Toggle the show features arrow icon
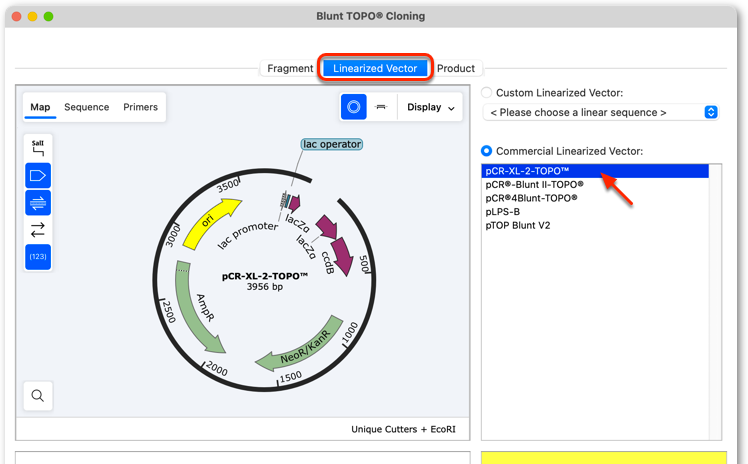 pyautogui.click(x=38, y=175)
